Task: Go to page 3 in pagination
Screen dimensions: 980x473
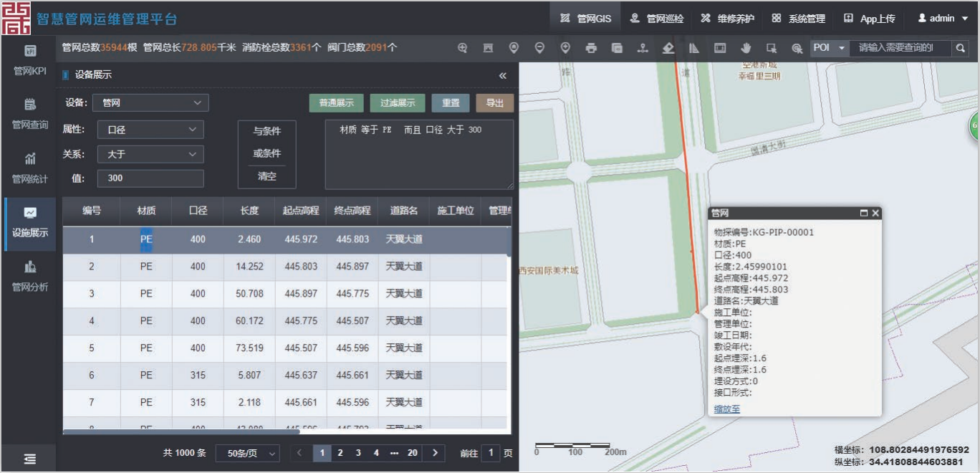Action: click(358, 453)
